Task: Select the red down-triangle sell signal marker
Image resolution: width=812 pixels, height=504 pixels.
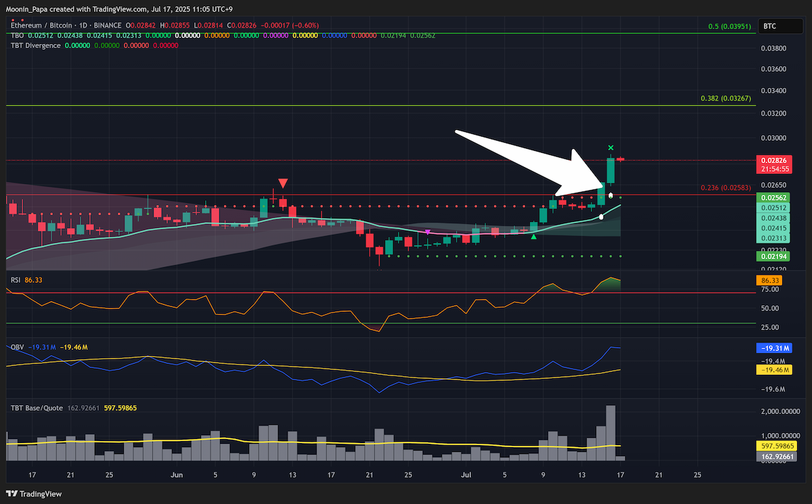Action: coord(283,183)
